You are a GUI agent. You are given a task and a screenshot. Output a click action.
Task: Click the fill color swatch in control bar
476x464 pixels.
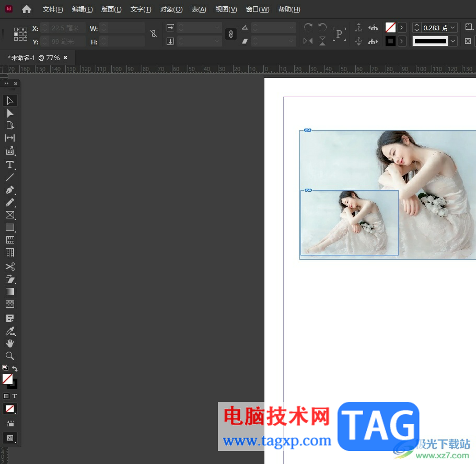pyautogui.click(x=390, y=28)
